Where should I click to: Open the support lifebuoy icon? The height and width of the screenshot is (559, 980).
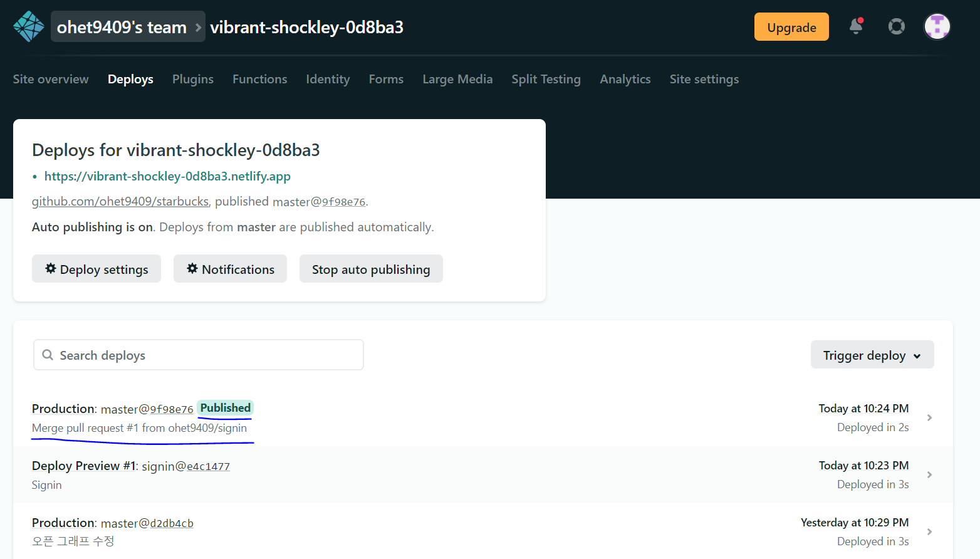click(x=897, y=26)
